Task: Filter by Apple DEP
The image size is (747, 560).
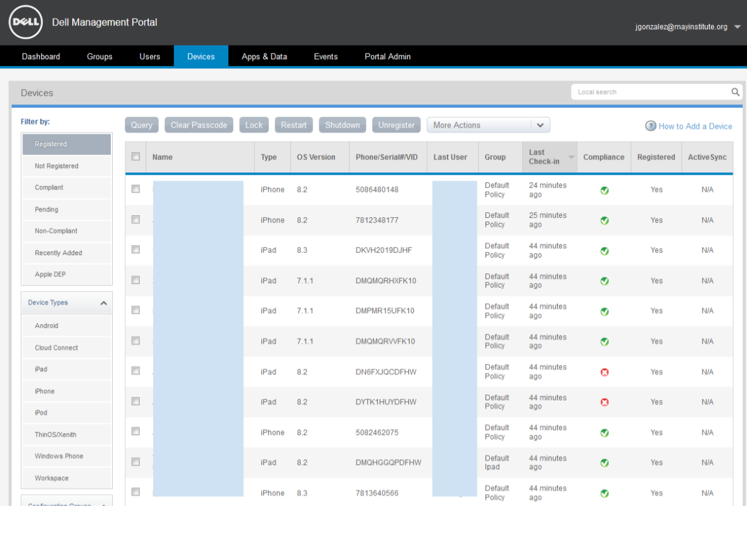Action: click(x=67, y=274)
